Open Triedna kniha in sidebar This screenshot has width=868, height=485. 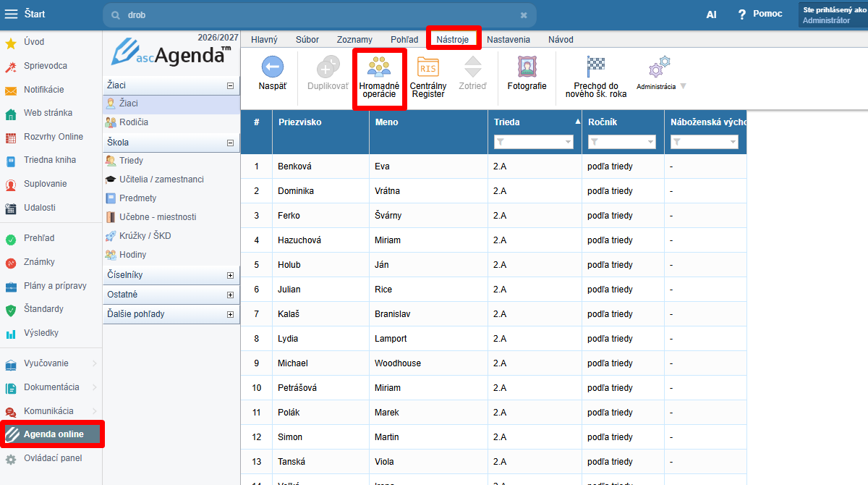50,160
